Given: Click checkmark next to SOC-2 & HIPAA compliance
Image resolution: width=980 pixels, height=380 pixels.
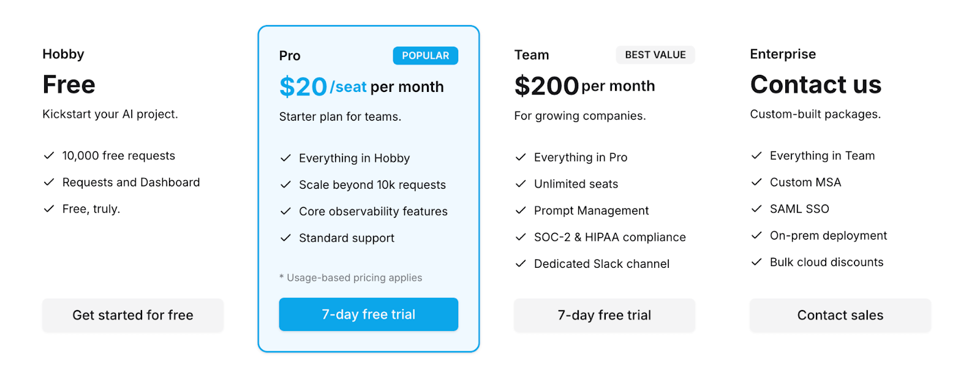Looking at the screenshot, I should (x=521, y=237).
